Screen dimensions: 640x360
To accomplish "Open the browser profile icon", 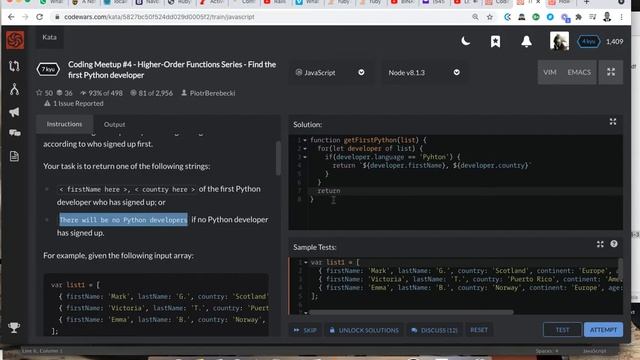I will (607, 17).
